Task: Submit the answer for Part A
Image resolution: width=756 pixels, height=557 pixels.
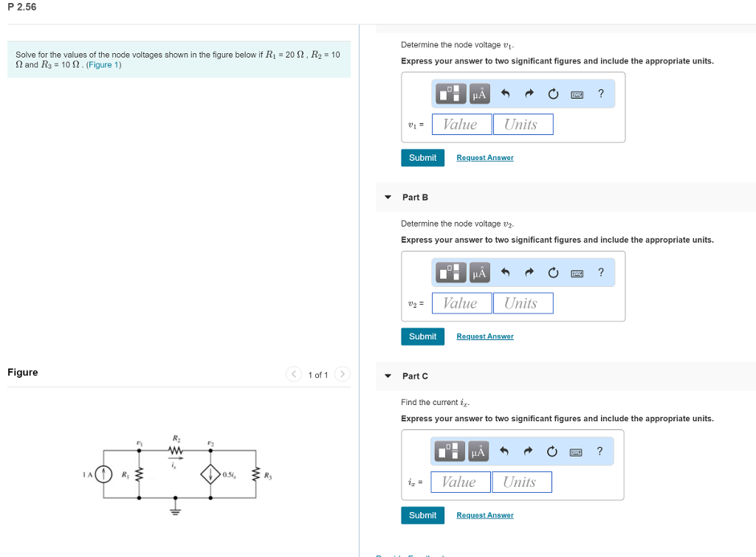Action: (x=422, y=157)
